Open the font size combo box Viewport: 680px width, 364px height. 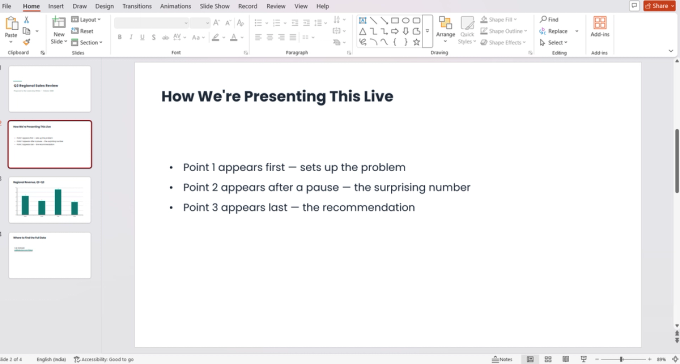[x=200, y=23]
